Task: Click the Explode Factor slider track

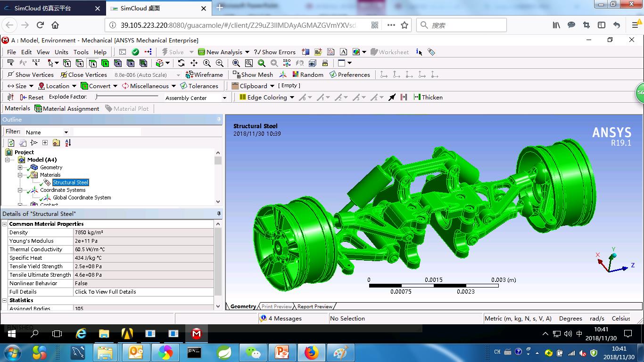Action: [x=127, y=97]
